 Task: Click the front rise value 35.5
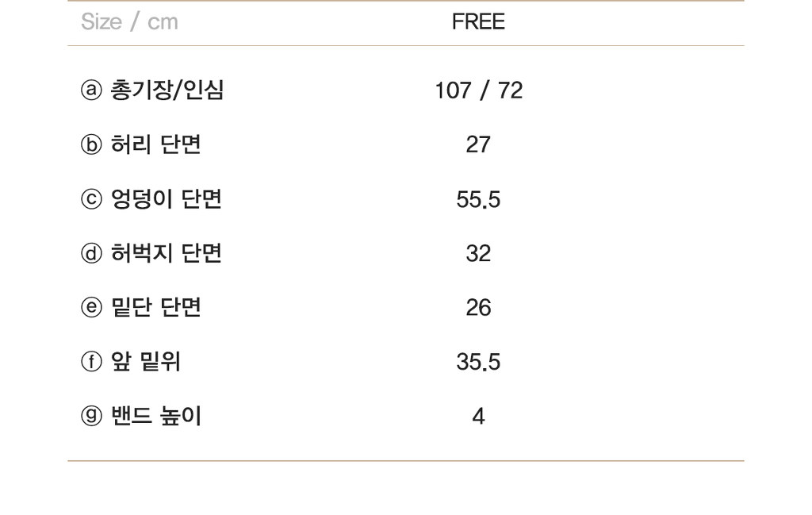478,362
